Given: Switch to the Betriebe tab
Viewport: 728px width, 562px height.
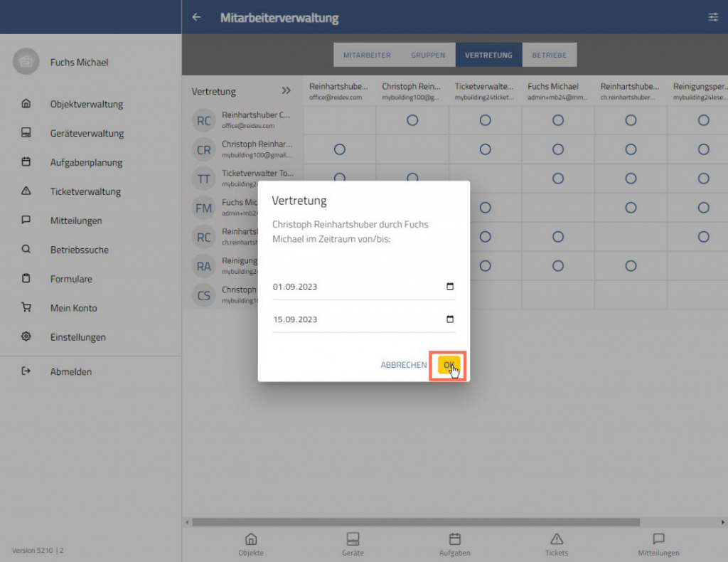Looking at the screenshot, I should coord(549,55).
